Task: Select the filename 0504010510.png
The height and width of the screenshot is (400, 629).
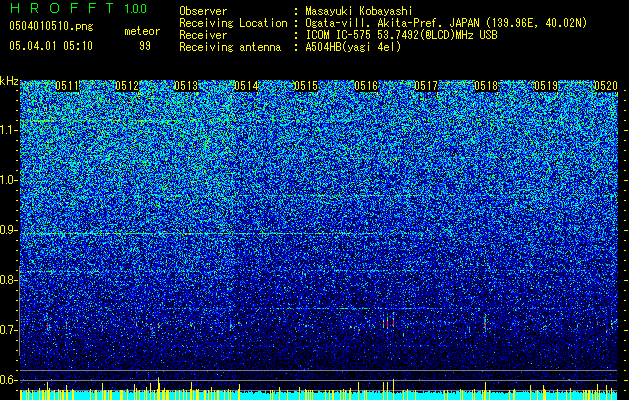Action: click(x=51, y=27)
